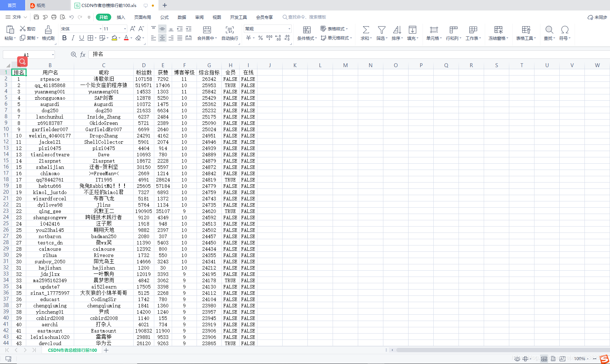Toggle align left

[x=153, y=38]
